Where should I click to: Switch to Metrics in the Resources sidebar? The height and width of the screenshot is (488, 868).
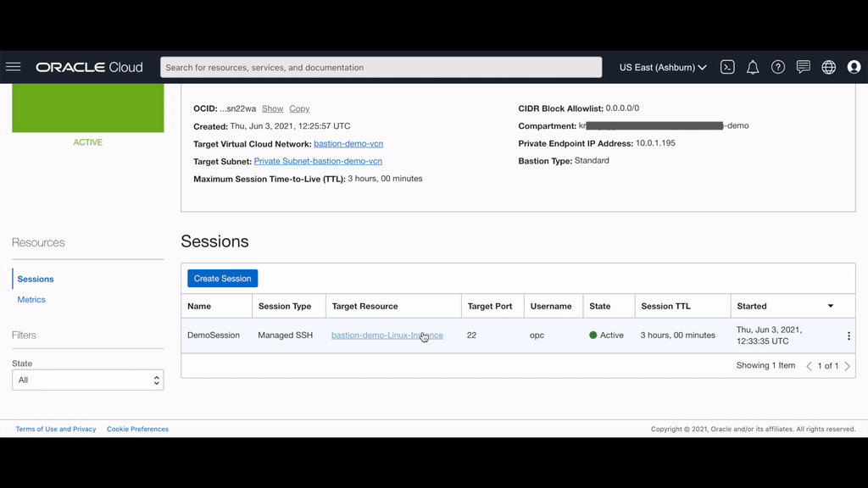31,299
